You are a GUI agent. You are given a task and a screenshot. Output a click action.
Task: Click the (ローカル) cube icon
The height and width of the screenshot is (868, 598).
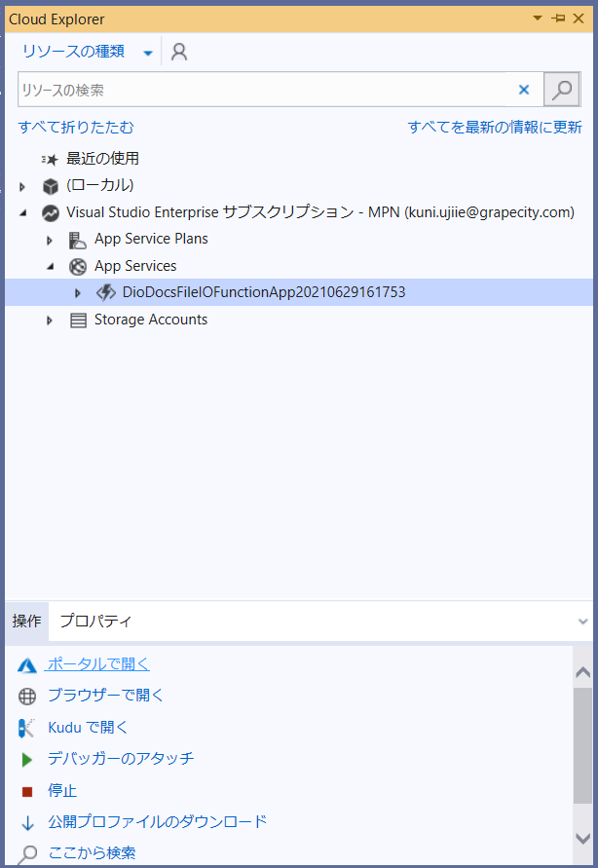[51, 186]
